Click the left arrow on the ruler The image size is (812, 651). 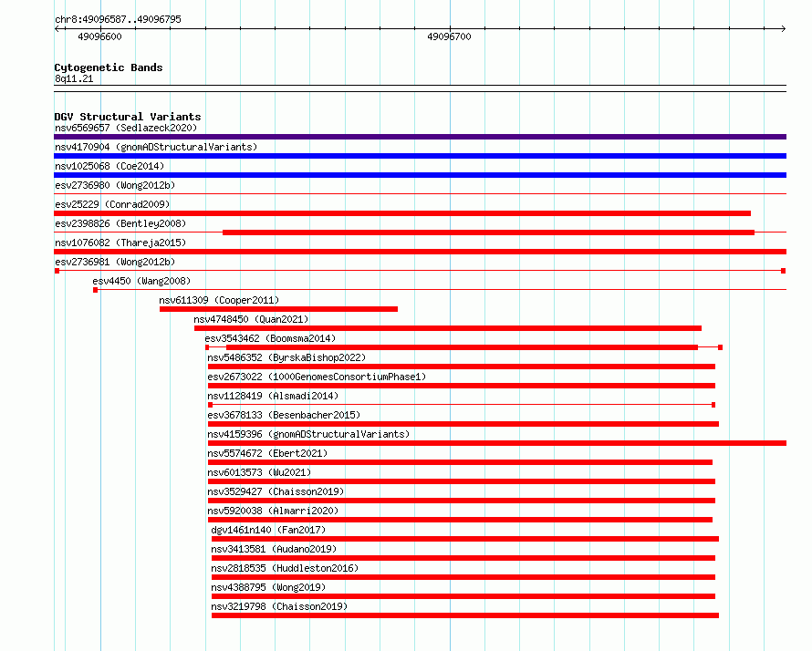click(x=57, y=29)
